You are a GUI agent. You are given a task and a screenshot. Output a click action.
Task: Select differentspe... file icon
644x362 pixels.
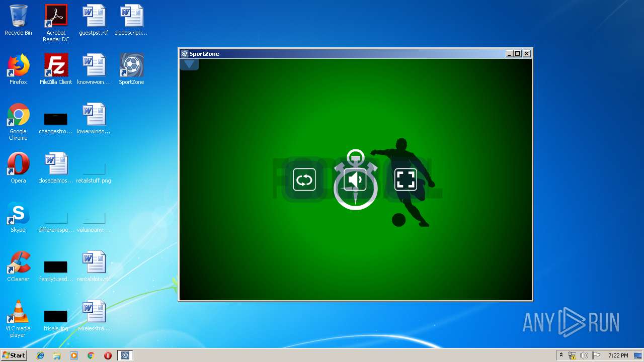(x=56, y=221)
